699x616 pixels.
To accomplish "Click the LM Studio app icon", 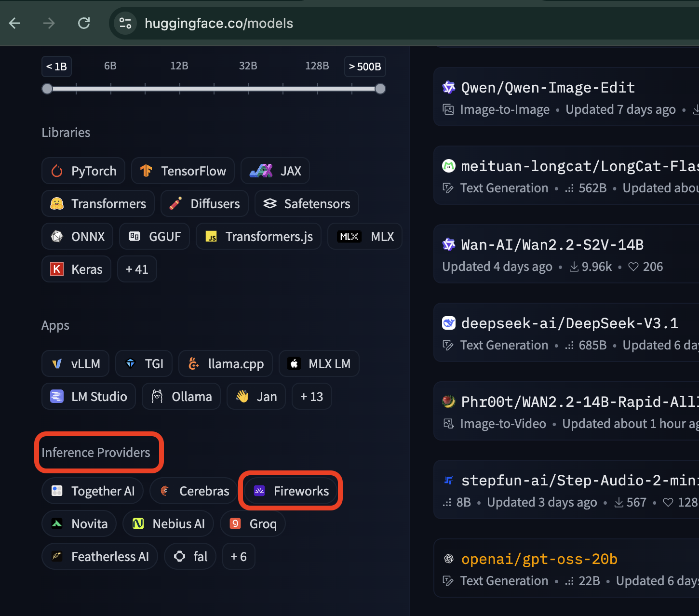I will click(x=57, y=397).
